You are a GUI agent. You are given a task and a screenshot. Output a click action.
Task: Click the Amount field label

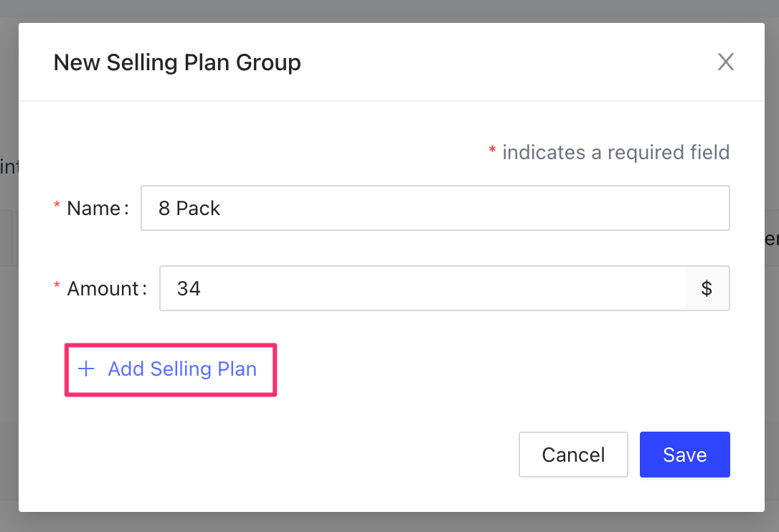[103, 289]
